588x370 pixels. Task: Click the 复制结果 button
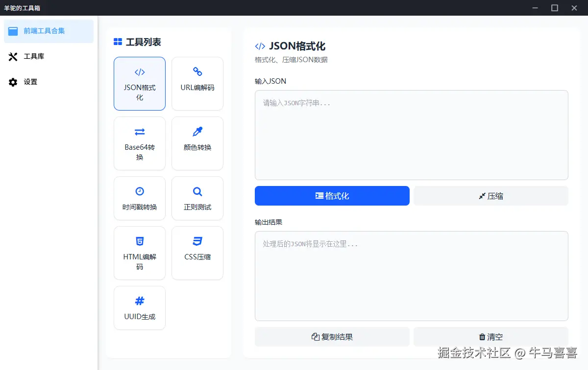point(332,337)
